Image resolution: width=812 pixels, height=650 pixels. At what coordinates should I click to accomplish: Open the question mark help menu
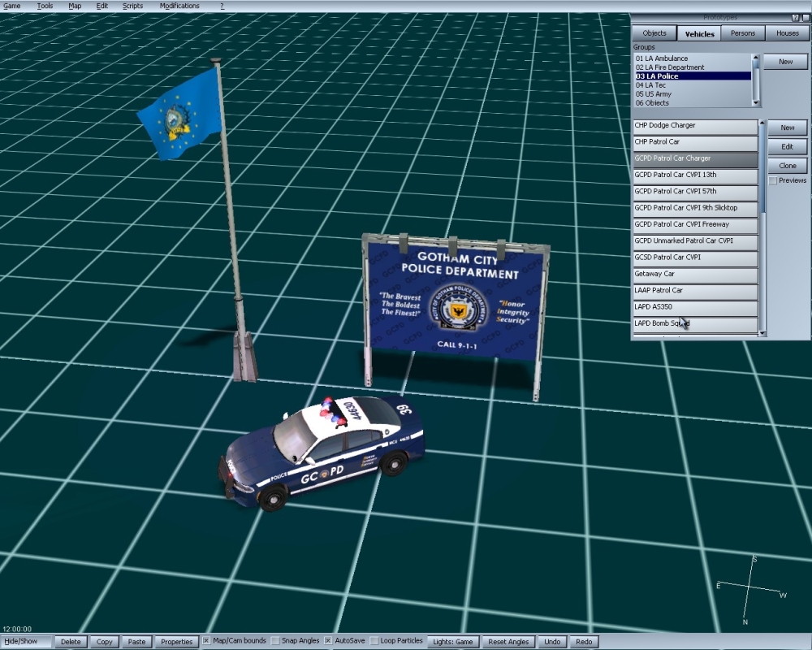222,6
